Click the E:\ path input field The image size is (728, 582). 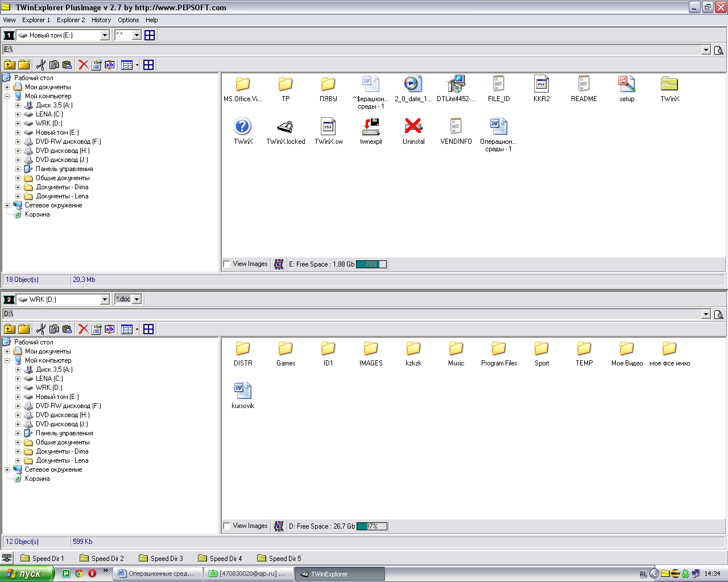pos(352,50)
